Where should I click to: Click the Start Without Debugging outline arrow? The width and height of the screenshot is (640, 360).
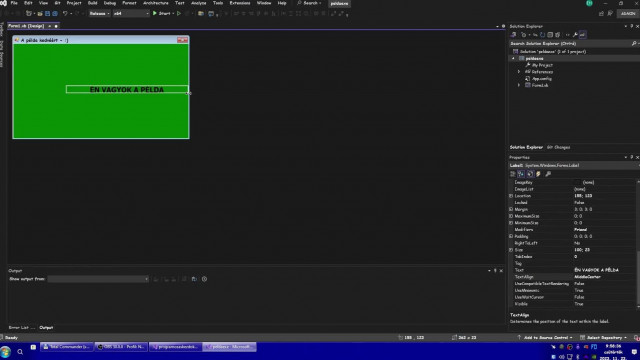(x=179, y=13)
